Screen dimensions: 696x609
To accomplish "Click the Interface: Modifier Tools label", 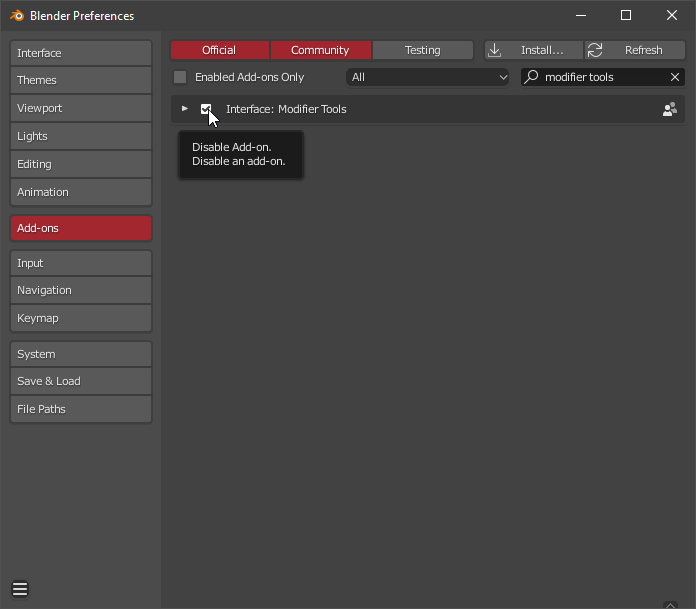I will 286,109.
